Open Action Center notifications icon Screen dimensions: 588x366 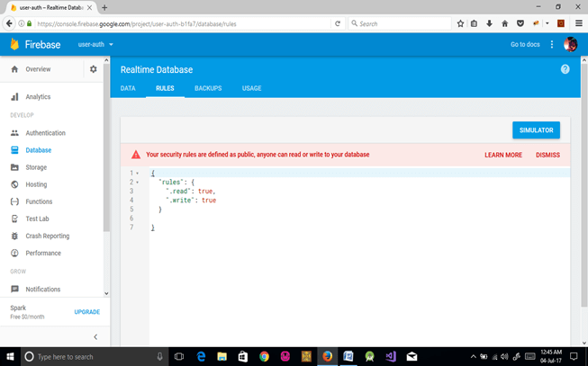click(574, 357)
